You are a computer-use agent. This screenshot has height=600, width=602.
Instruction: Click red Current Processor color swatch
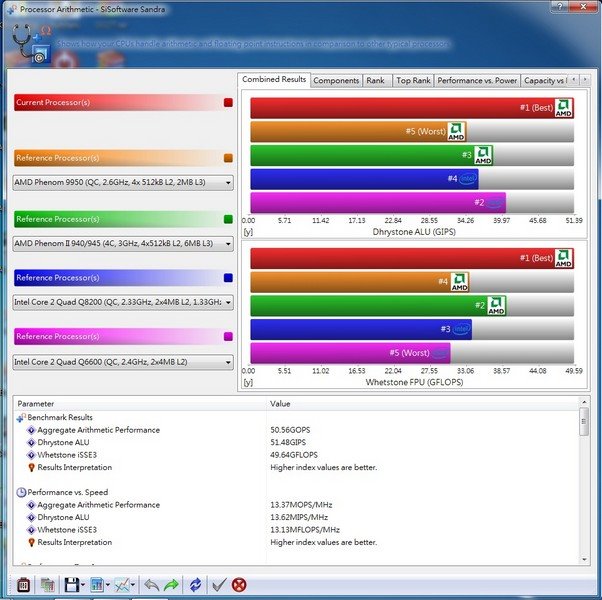point(228,102)
